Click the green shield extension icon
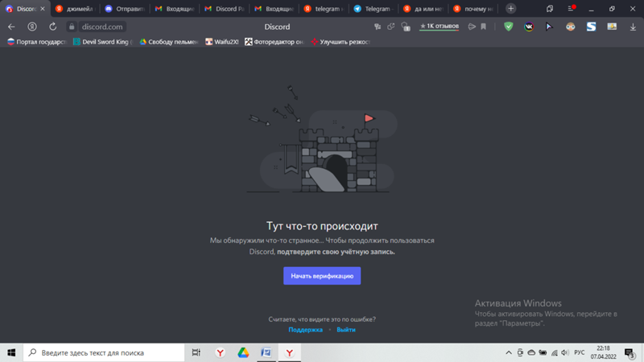Image resolution: width=644 pixels, height=362 pixels. [x=508, y=27]
